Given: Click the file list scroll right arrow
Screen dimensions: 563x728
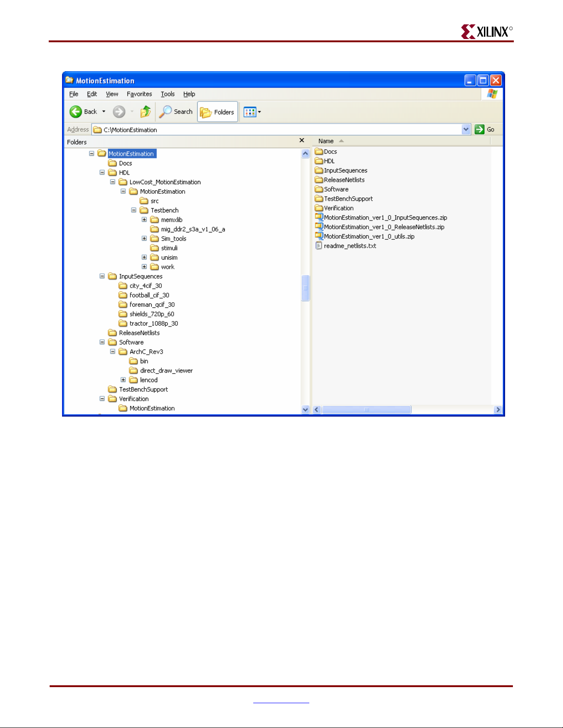Looking at the screenshot, I should pyautogui.click(x=498, y=410).
